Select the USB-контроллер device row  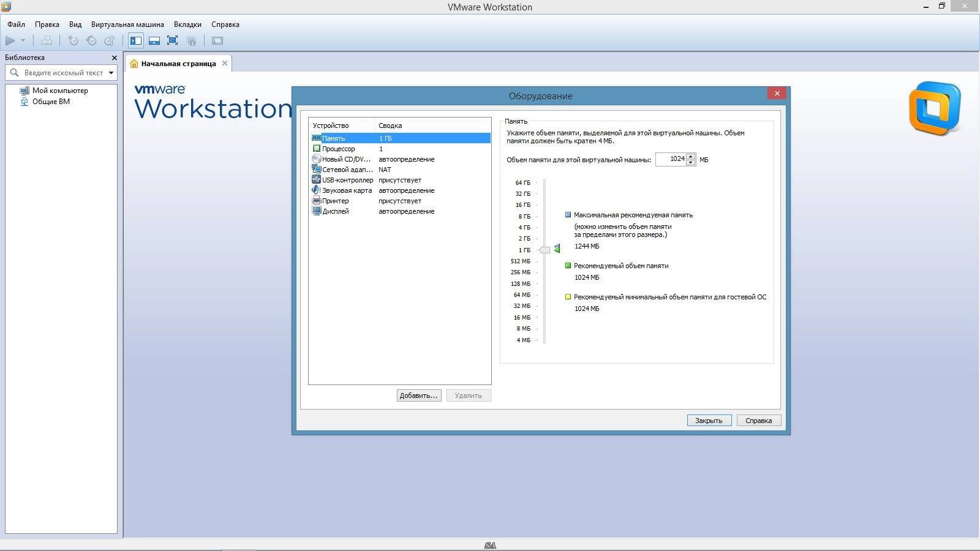point(401,180)
